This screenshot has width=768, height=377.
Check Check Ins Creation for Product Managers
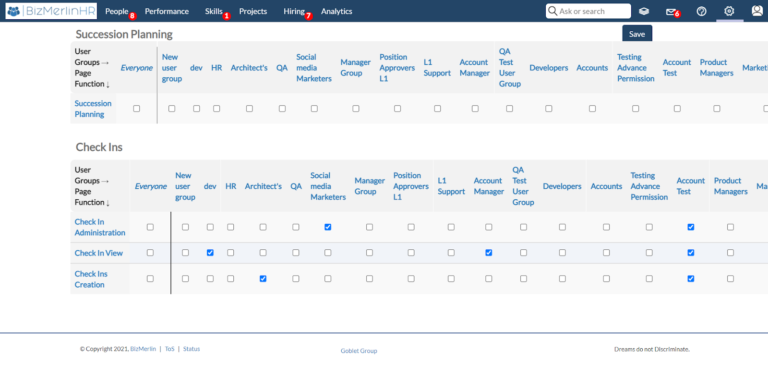click(730, 279)
